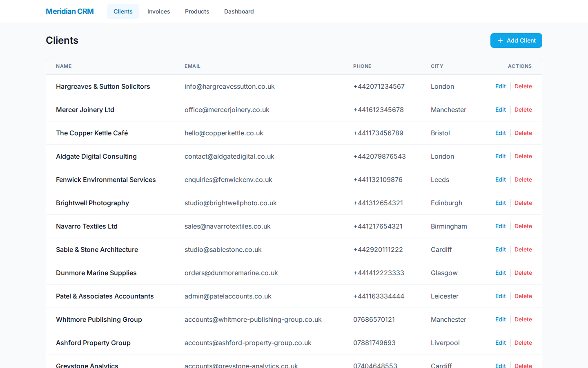Select the Sable & Stone Architecture name
Viewport: 588px width, 368px height.
[97, 249]
